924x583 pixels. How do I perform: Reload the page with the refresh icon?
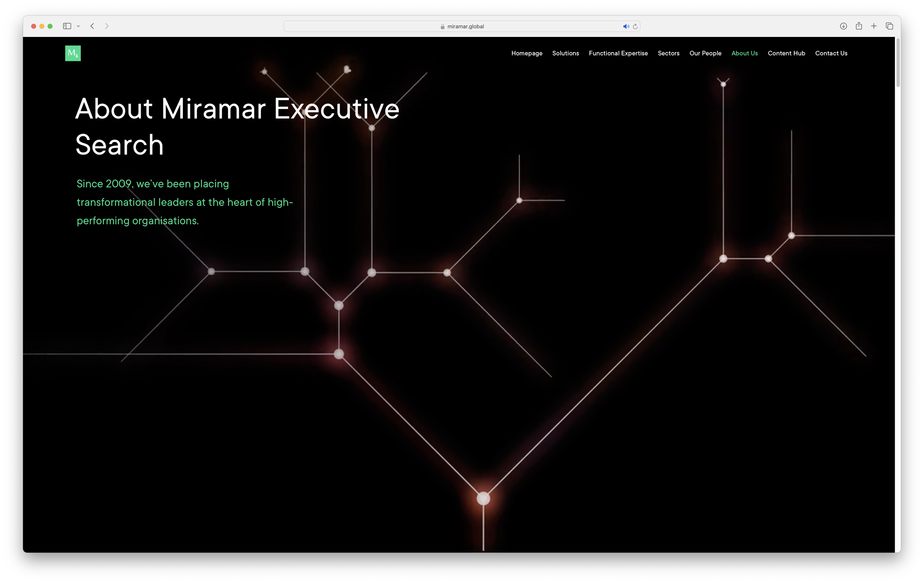635,27
